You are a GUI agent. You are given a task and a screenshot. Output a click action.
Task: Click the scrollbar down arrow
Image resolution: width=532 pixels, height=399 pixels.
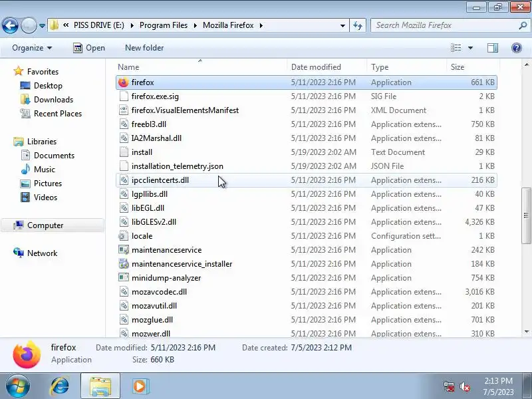coord(526,331)
